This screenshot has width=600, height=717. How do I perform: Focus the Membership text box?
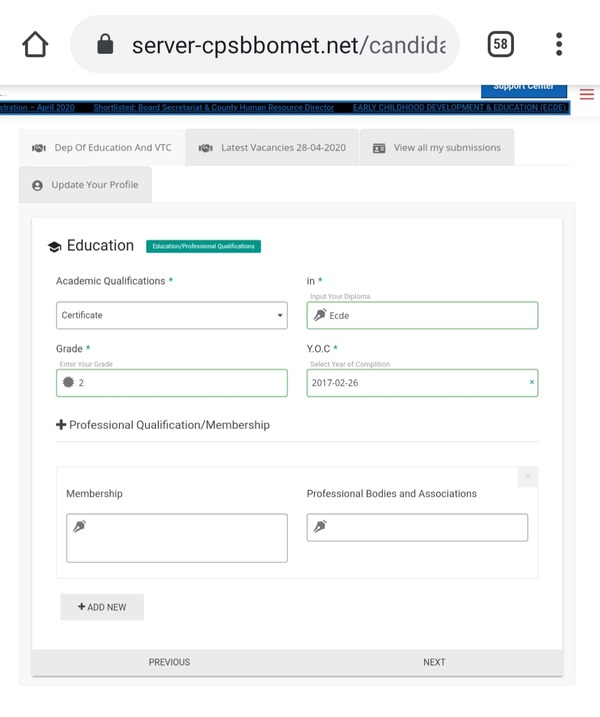point(177,538)
